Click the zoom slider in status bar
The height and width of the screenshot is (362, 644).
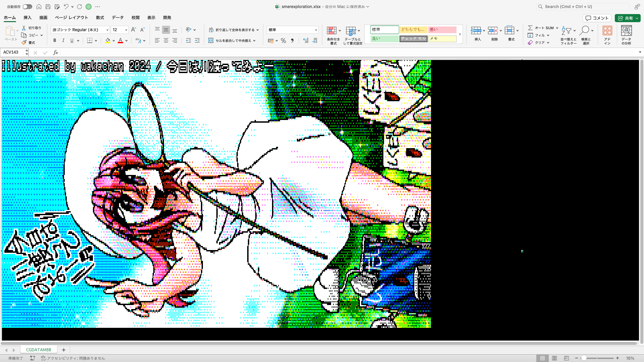point(597,358)
